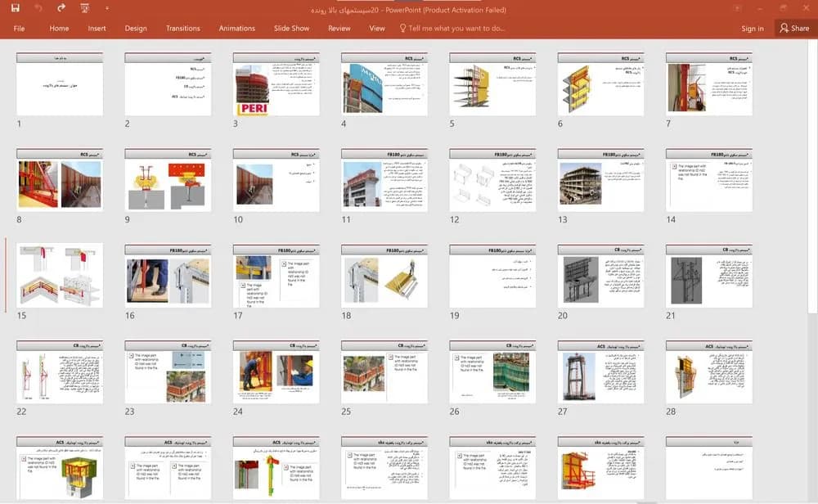Select slide 15 thumbnail
818x504 pixels.
point(60,276)
